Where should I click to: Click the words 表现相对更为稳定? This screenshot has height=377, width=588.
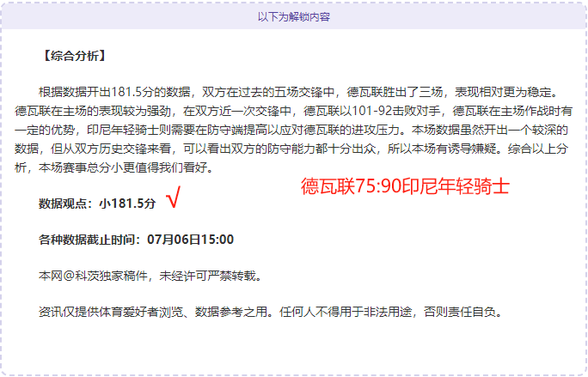click(503, 92)
